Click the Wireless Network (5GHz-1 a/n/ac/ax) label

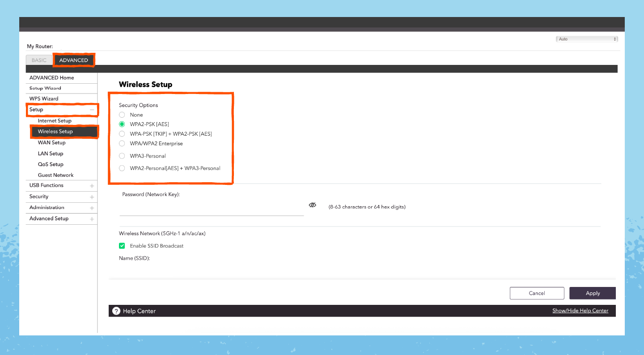162,233
